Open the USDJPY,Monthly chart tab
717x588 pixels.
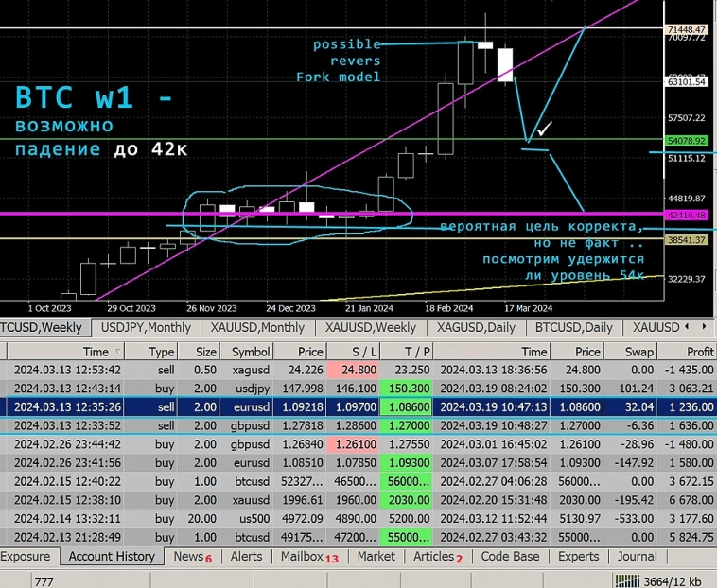[x=146, y=327]
